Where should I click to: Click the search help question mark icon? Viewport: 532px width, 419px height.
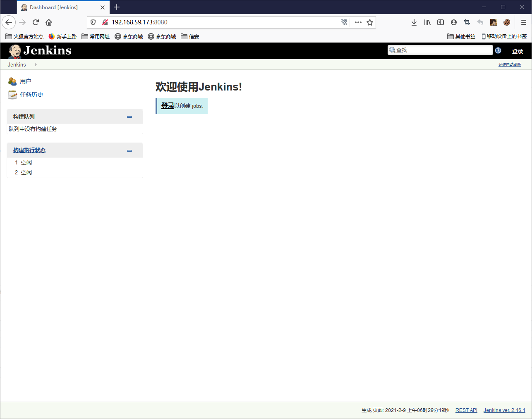[498, 50]
